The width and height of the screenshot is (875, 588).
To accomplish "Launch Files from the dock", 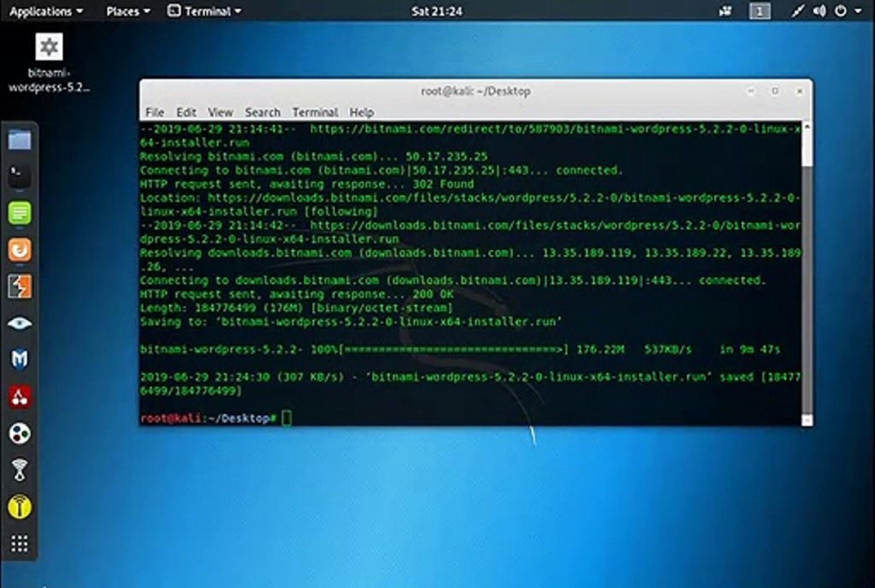I will click(x=20, y=140).
